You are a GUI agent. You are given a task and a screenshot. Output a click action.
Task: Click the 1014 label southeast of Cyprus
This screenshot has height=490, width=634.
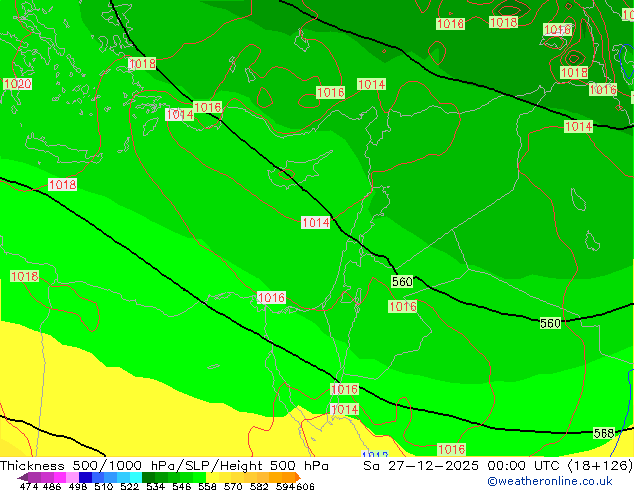316,222
